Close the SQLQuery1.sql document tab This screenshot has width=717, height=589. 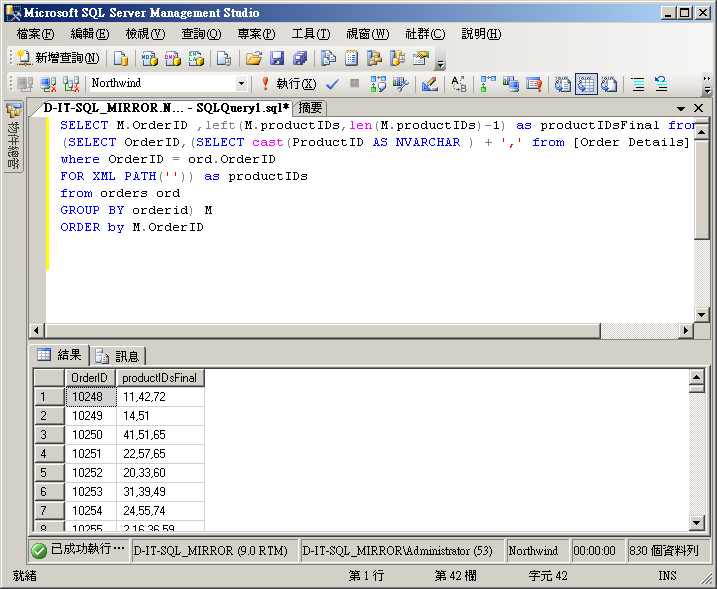pos(698,108)
